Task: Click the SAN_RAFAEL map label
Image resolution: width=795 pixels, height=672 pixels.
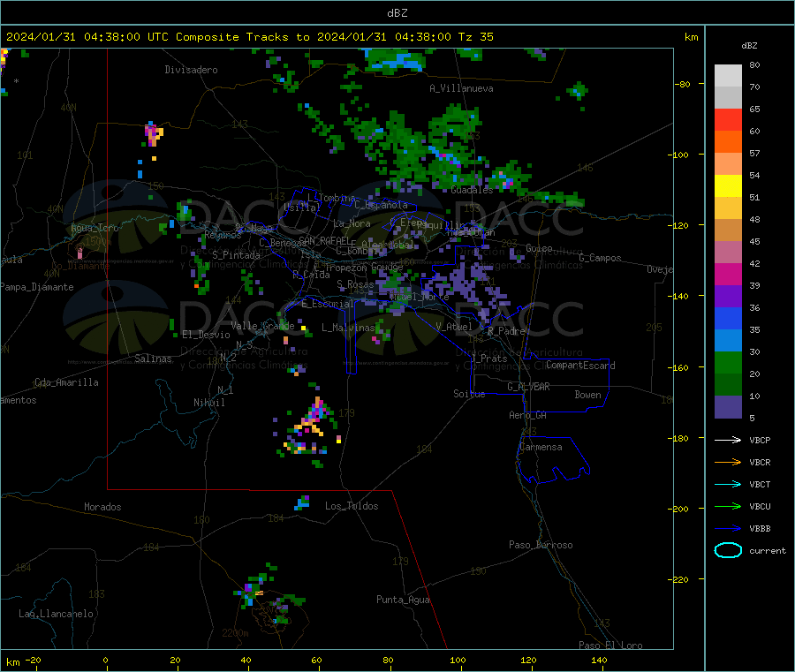Action: [x=324, y=241]
